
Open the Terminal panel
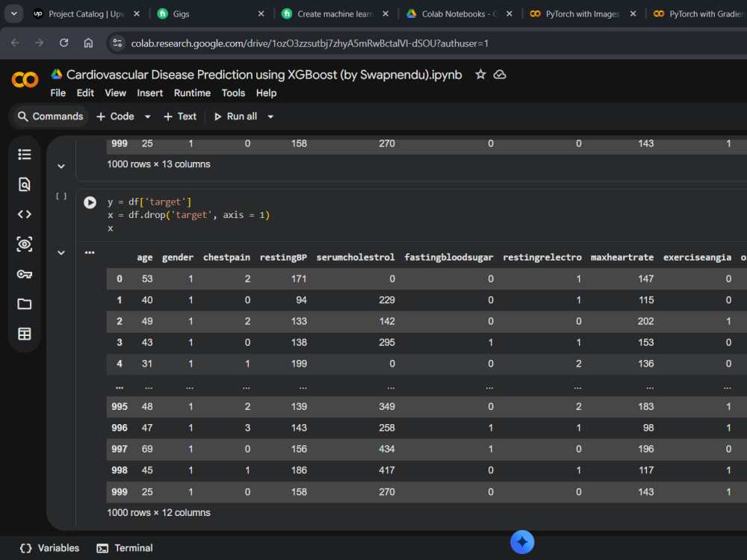(x=125, y=548)
